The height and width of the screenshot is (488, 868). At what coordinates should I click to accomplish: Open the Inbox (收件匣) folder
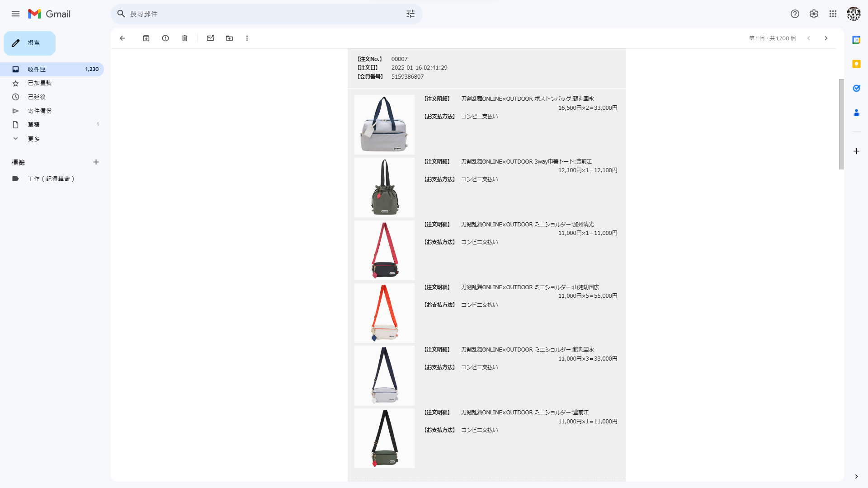[52, 69]
